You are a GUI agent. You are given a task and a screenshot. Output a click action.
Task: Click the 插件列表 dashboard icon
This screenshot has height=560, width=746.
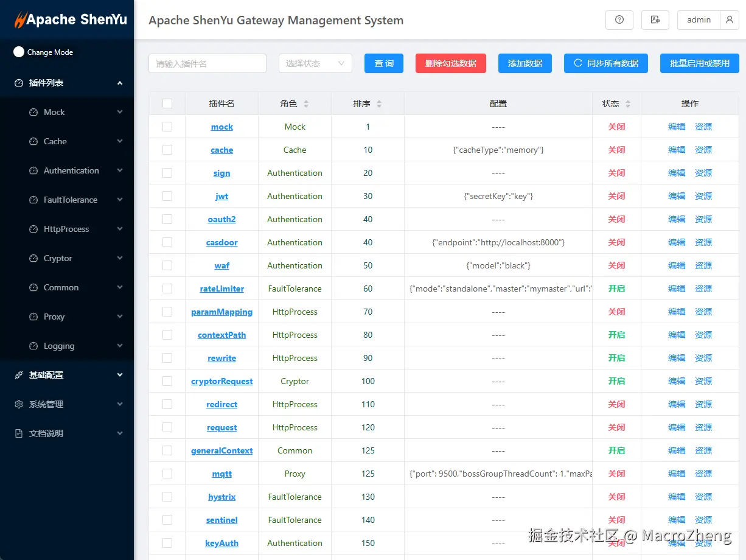coord(19,83)
